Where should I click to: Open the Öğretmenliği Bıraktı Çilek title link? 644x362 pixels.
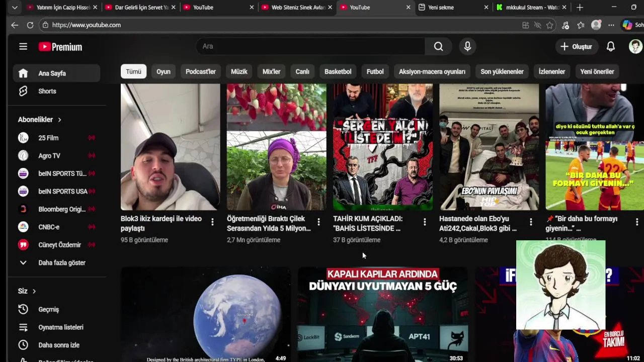(269, 223)
